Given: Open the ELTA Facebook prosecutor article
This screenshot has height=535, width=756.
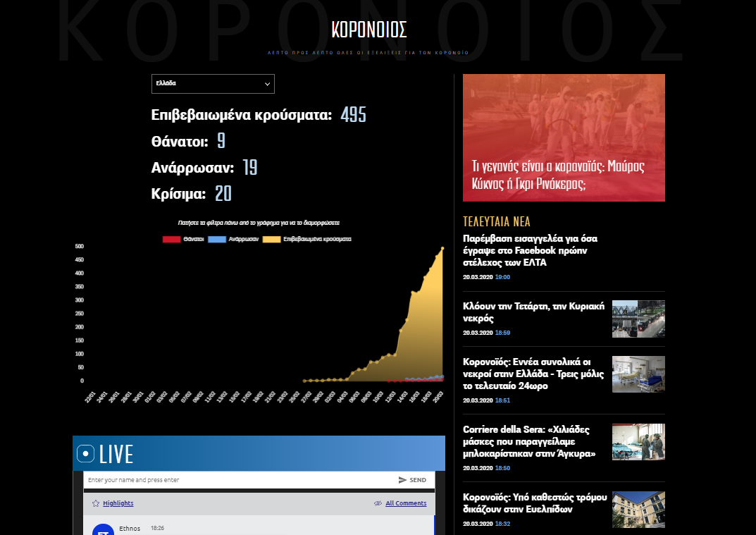Looking at the screenshot, I should click(x=525, y=250).
